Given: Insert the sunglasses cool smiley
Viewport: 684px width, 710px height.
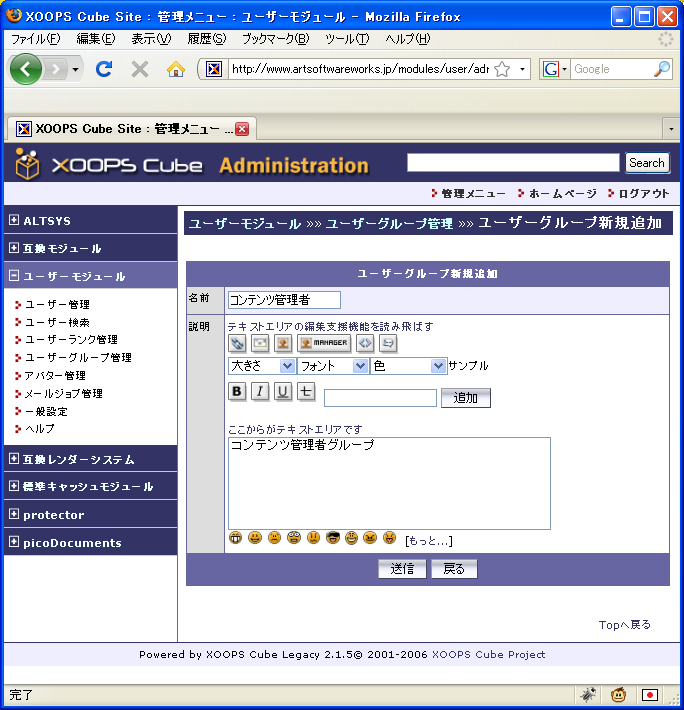Looking at the screenshot, I should [333, 538].
